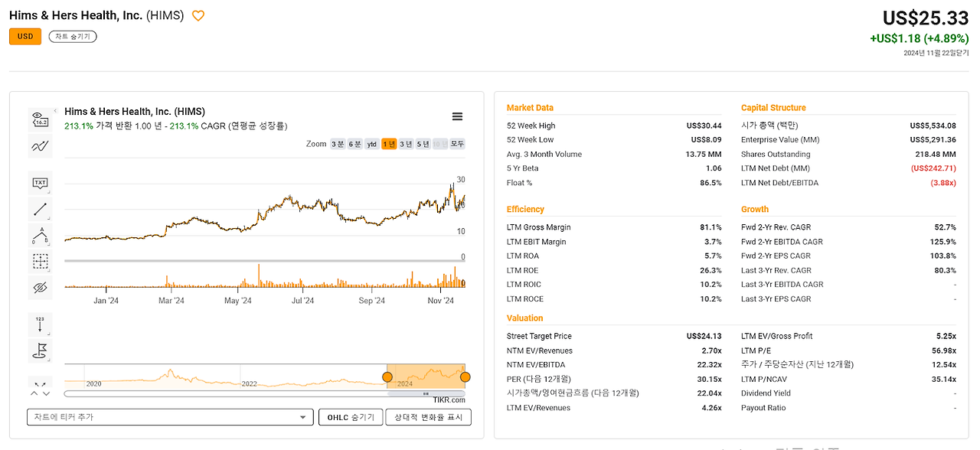The image size is (980, 450).
Task: Select the dashed rectangle measure tool
Action: 40,261
